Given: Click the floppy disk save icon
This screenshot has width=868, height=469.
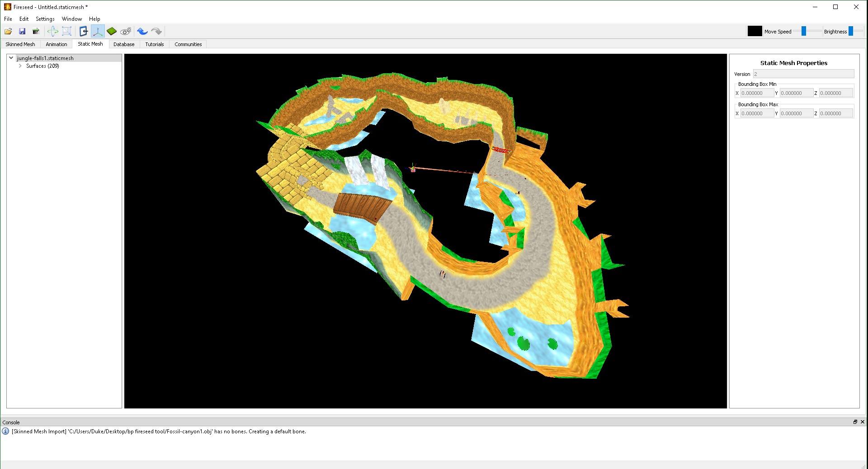Looking at the screenshot, I should [22, 31].
